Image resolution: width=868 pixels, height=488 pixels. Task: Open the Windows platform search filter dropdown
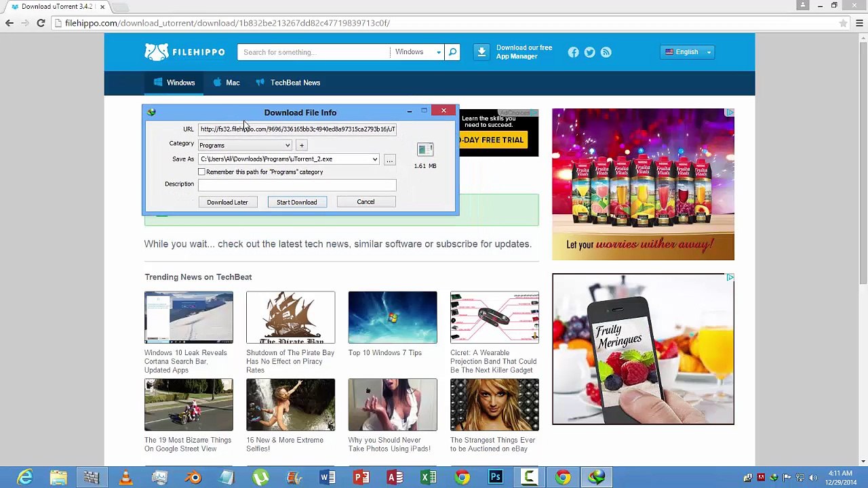pos(417,52)
